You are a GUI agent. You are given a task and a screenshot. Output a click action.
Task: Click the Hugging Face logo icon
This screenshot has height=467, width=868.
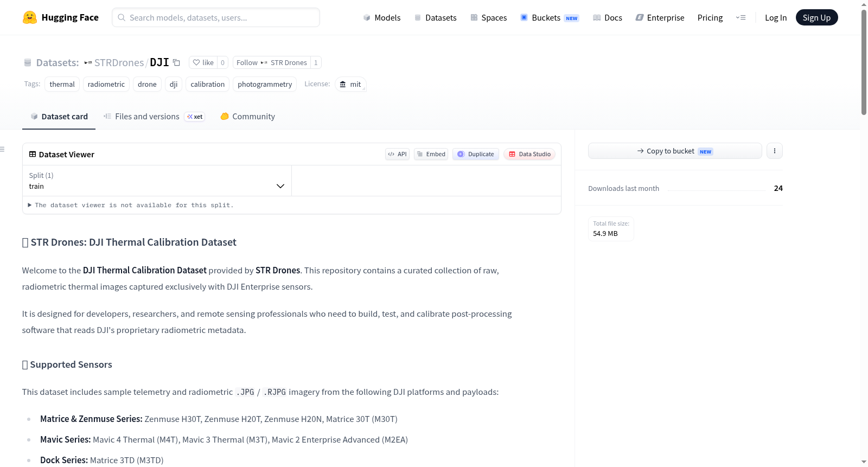[30, 17]
